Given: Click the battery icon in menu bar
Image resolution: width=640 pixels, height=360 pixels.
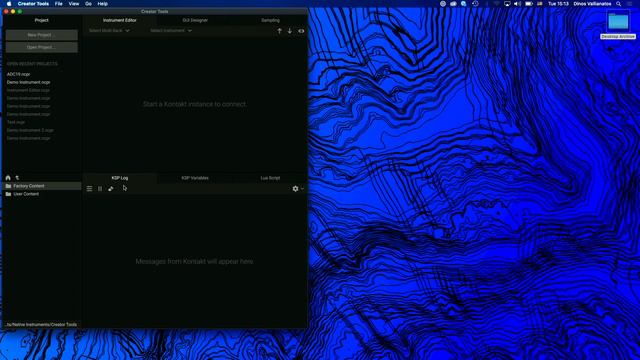Looking at the screenshot, I should 529,4.
